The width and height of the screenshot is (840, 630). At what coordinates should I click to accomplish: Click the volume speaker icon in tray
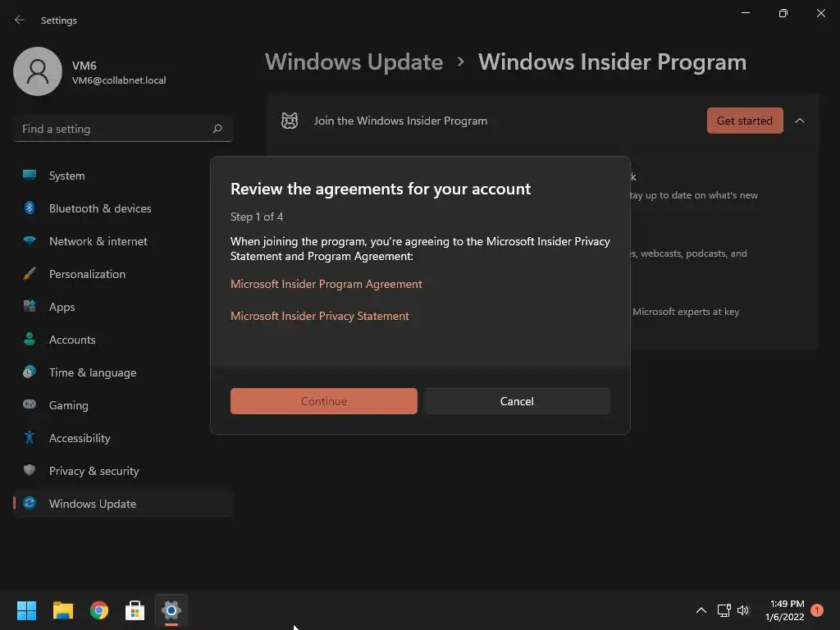tap(743, 610)
